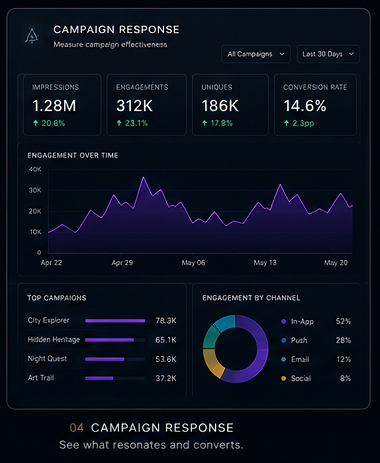Click the Push legend label
The height and width of the screenshot is (463, 380).
[x=299, y=340]
